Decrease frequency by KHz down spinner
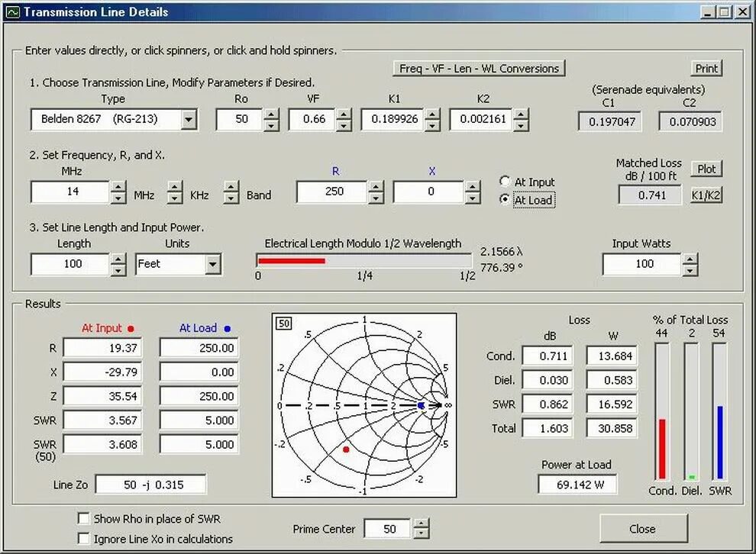Viewport: 756px width, 554px height. [x=176, y=198]
